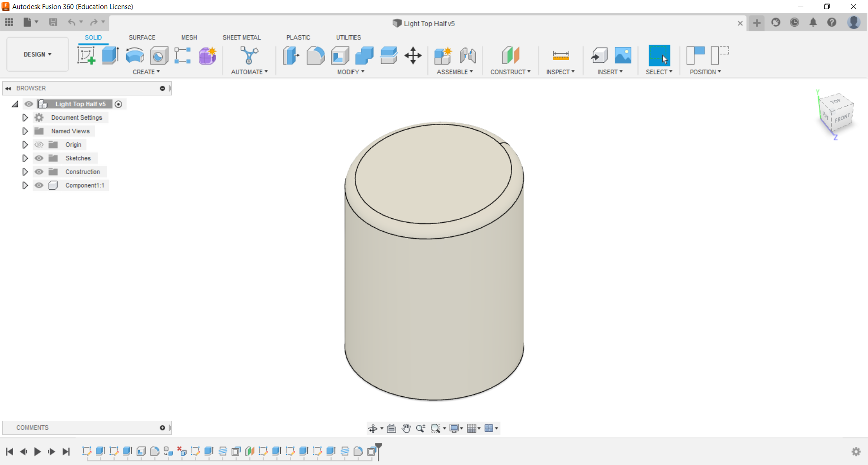Screen dimensions: 868x465
Task: Open the SHEET METAL tab
Action: coord(241,38)
